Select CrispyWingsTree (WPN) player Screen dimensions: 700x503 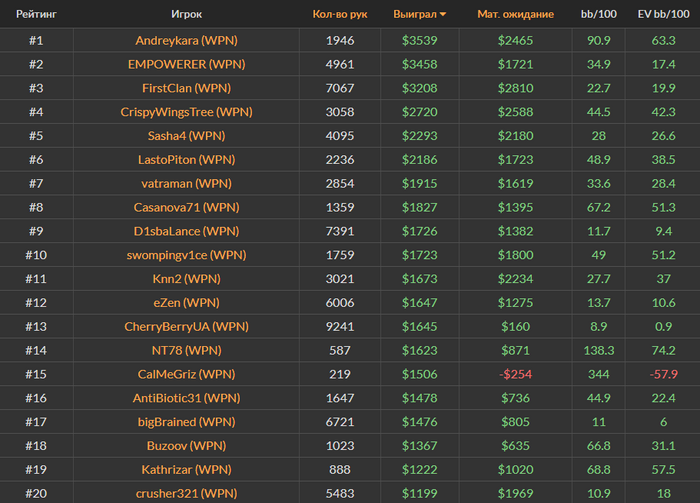(186, 112)
